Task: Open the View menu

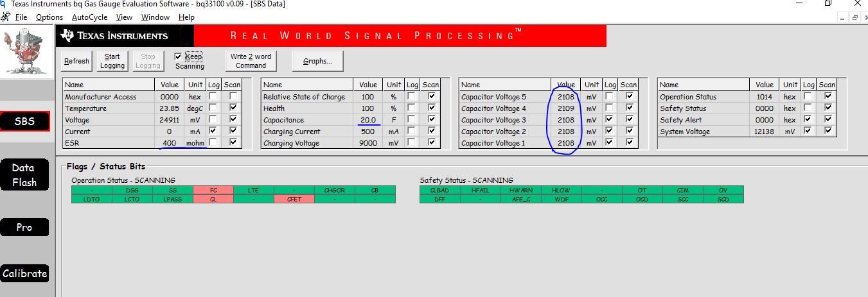Action: (124, 17)
